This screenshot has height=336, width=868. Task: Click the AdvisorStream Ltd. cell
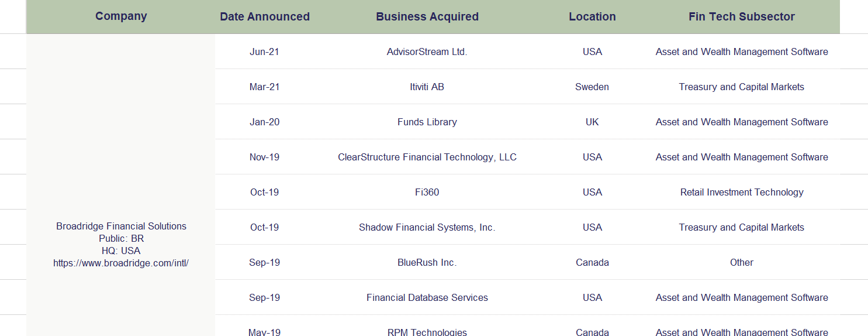pyautogui.click(x=427, y=52)
